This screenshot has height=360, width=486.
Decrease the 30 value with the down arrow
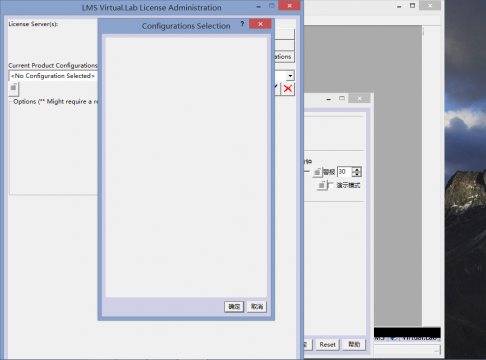(357, 174)
